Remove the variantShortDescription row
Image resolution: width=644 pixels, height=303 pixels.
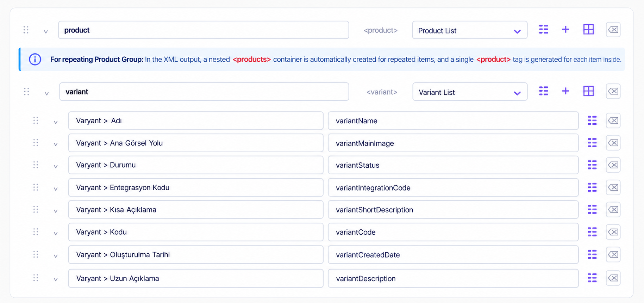613,210
